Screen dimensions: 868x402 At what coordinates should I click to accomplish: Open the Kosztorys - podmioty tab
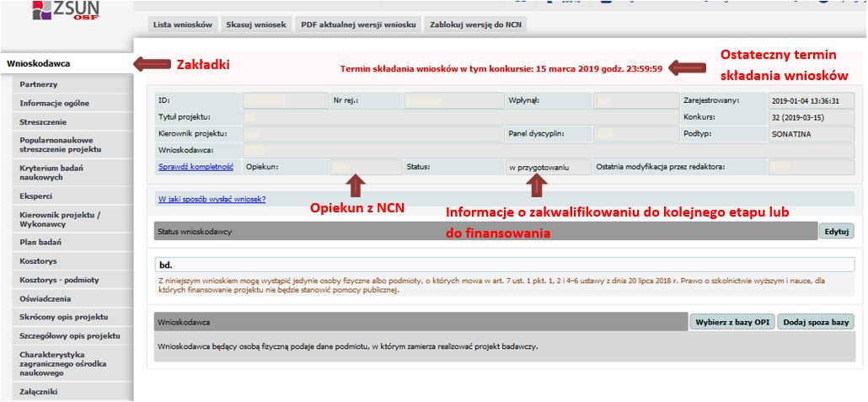[72, 280]
